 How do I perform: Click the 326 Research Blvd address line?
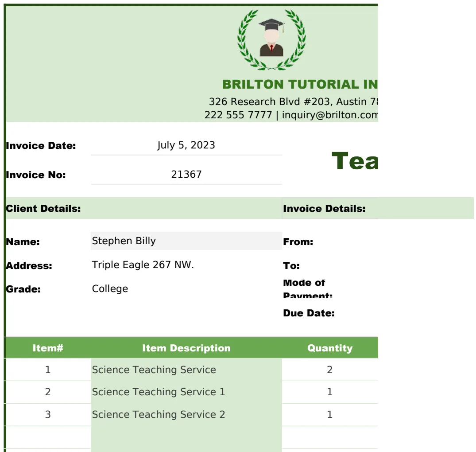[x=293, y=101]
